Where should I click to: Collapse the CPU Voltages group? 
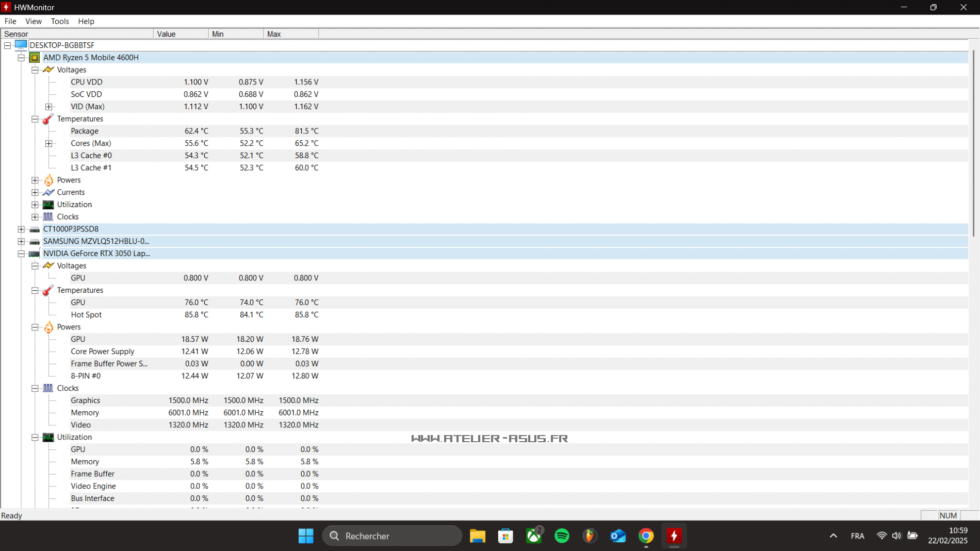click(35, 70)
